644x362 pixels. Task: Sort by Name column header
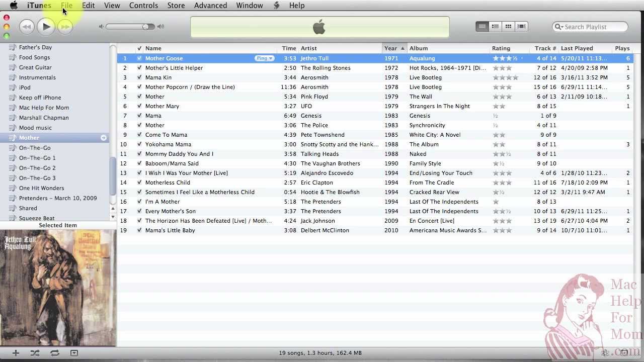click(210, 48)
